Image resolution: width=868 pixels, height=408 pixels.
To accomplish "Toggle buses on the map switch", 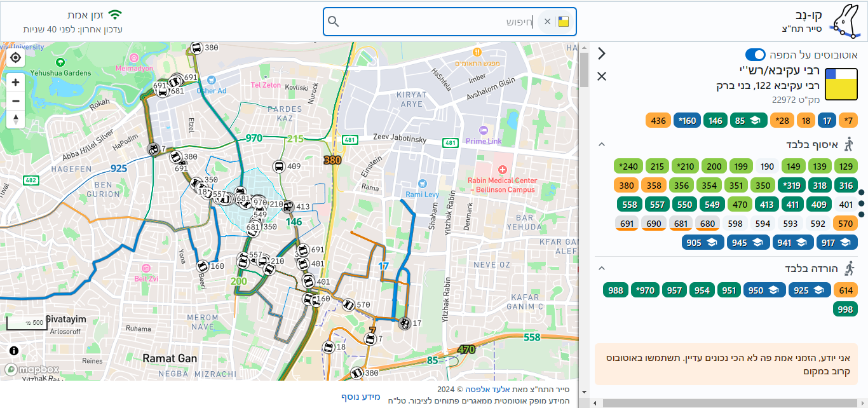I will (756, 55).
